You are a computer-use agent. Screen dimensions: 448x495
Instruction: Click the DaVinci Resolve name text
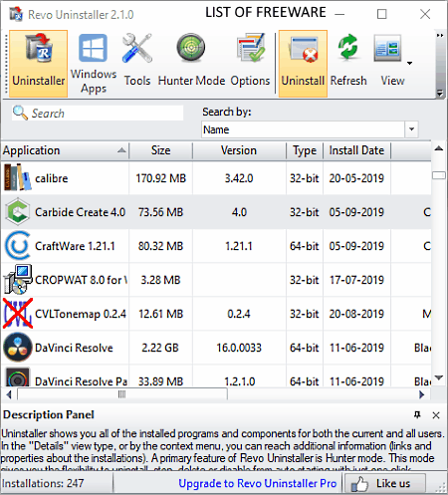click(74, 348)
